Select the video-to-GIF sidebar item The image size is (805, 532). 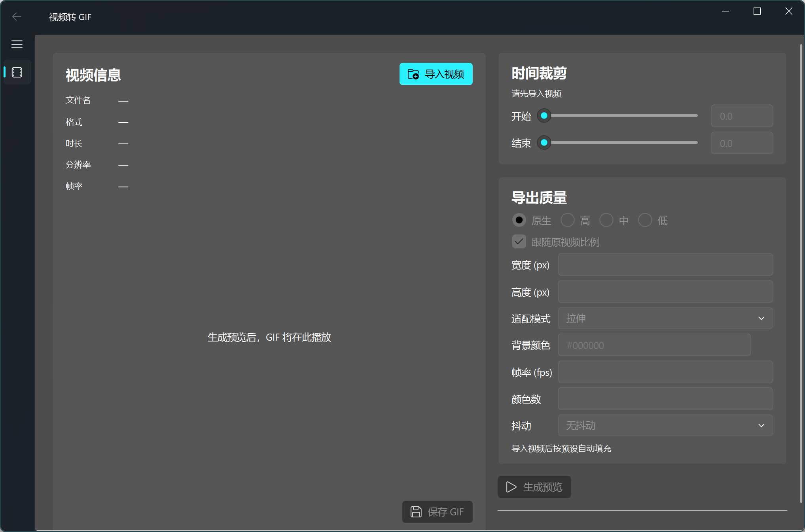17,72
